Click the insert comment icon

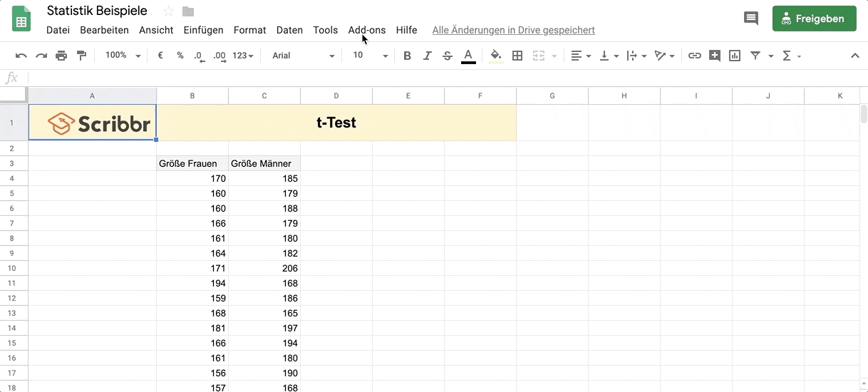[715, 56]
